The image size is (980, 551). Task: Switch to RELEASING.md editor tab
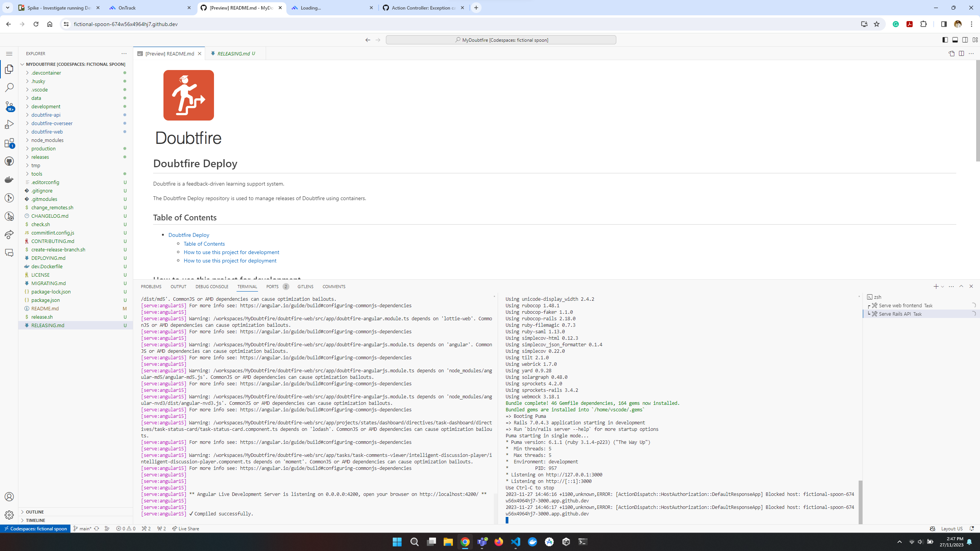pyautogui.click(x=234, y=54)
